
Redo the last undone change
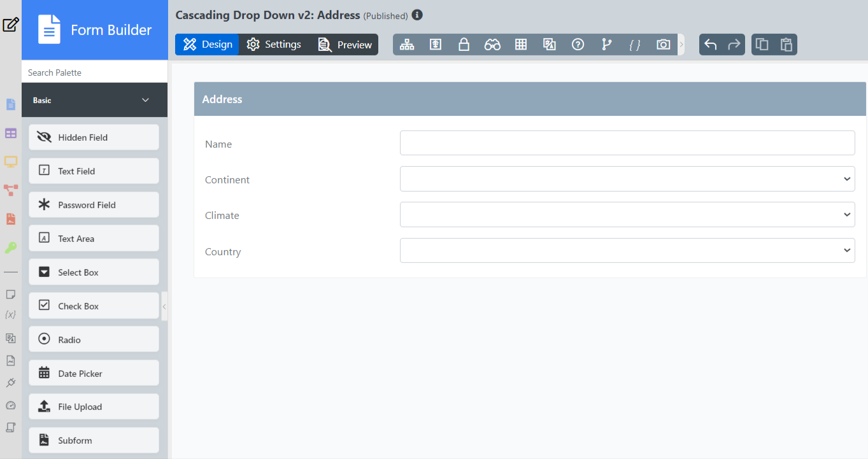point(734,45)
